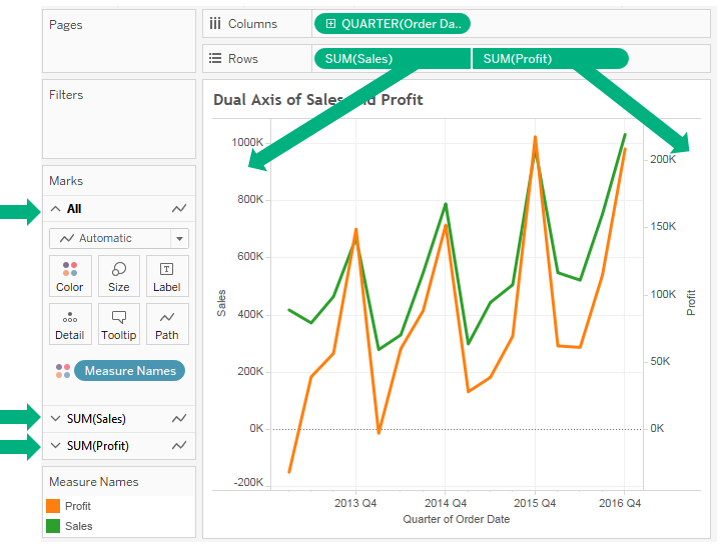Click the Profit legend label
The image size is (722, 550).
point(78,506)
